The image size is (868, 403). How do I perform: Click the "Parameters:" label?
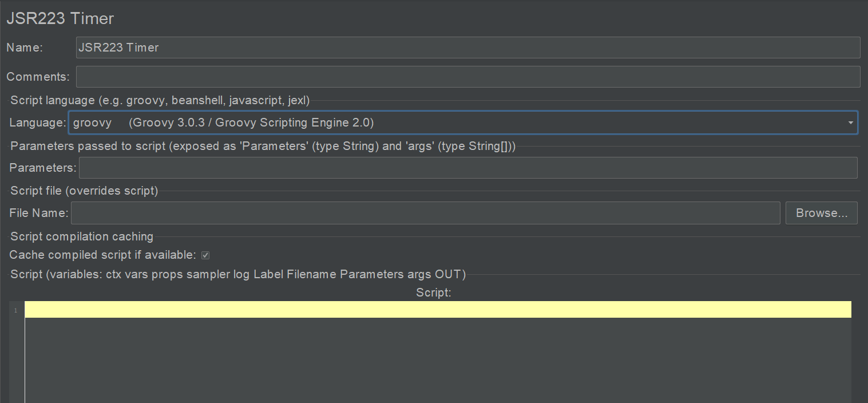pyautogui.click(x=42, y=168)
